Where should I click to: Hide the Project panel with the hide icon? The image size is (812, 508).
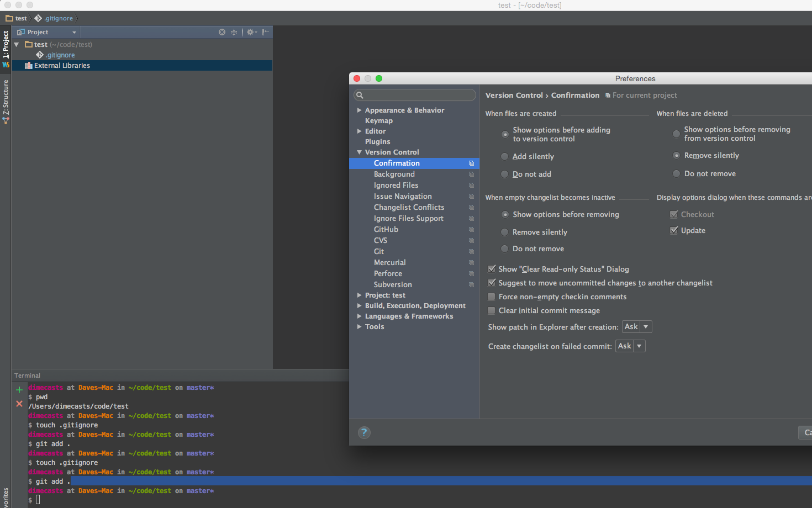(266, 32)
